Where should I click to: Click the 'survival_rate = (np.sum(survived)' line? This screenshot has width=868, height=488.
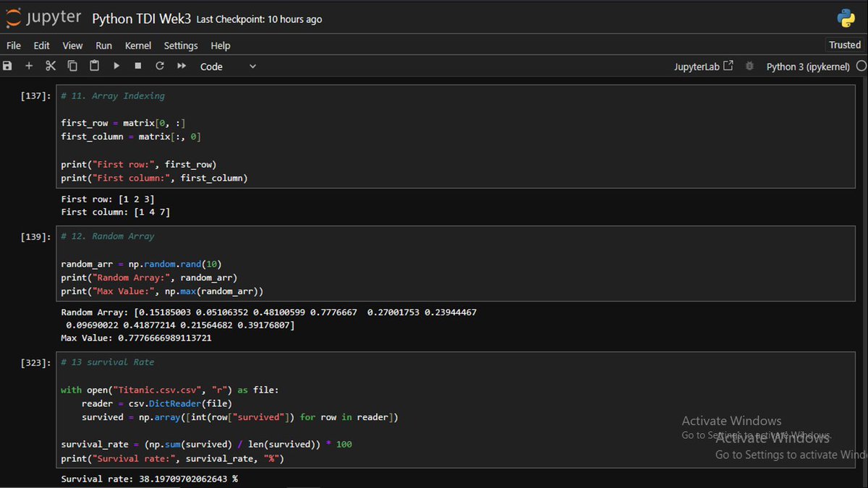(x=206, y=444)
